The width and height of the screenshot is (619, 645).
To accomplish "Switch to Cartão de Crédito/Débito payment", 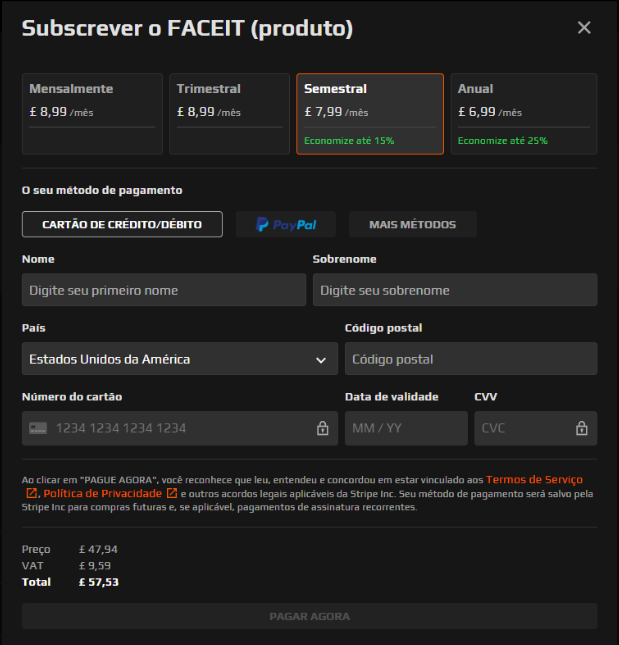I will (x=122, y=224).
